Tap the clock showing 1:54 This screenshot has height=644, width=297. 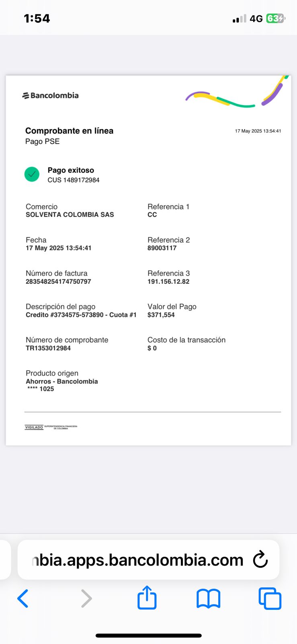(37, 19)
